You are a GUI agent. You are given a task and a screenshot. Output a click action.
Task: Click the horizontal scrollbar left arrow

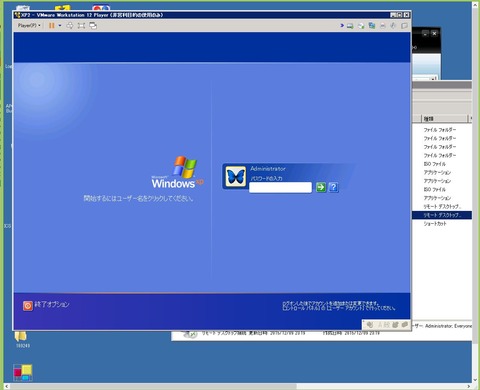(7, 386)
